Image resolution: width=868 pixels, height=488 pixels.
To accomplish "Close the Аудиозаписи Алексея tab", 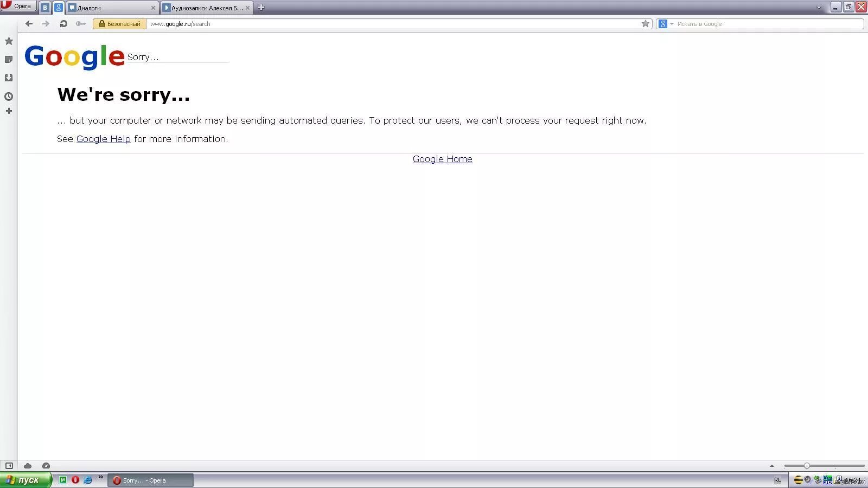I will click(x=248, y=8).
